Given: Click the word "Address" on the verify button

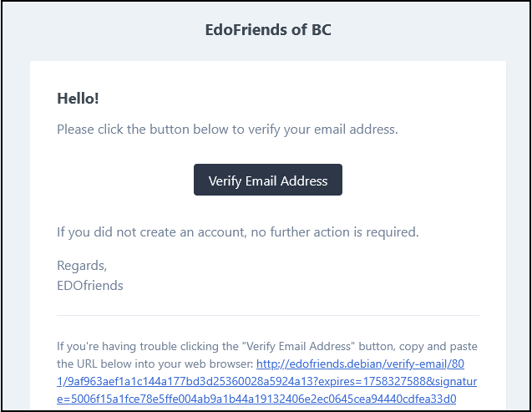Looking at the screenshot, I should click(x=304, y=181).
